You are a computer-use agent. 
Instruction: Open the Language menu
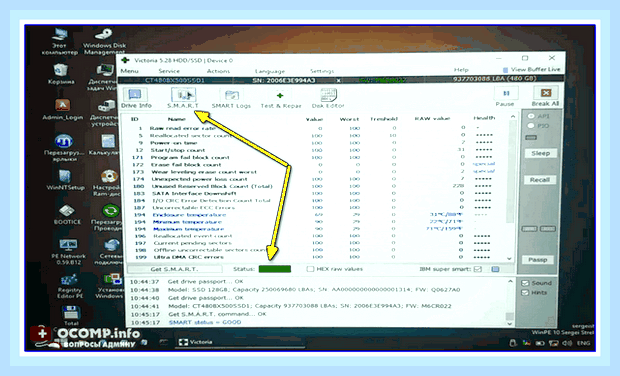coord(270,71)
